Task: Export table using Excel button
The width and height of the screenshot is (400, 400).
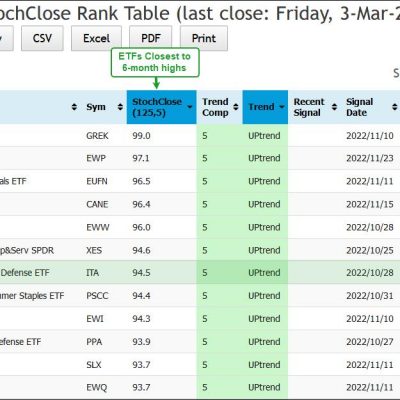Action: [x=96, y=38]
